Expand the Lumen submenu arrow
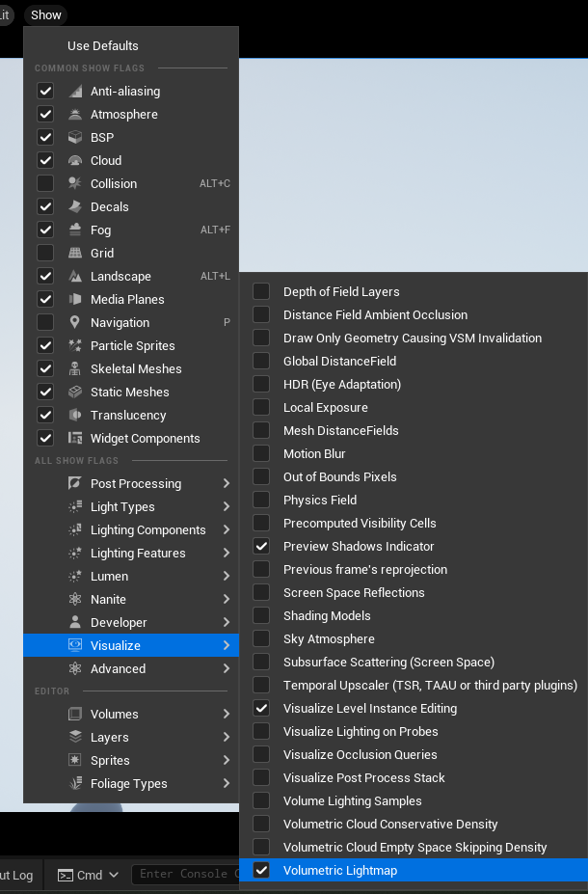The image size is (588, 894). (x=227, y=577)
